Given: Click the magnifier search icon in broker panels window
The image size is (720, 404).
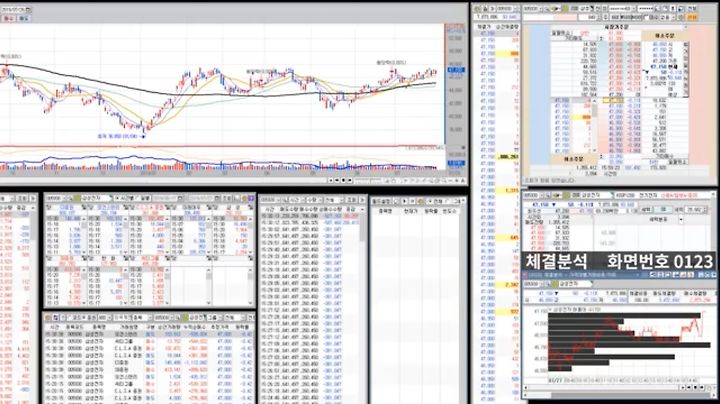Looking at the screenshot, I should 72,198.
